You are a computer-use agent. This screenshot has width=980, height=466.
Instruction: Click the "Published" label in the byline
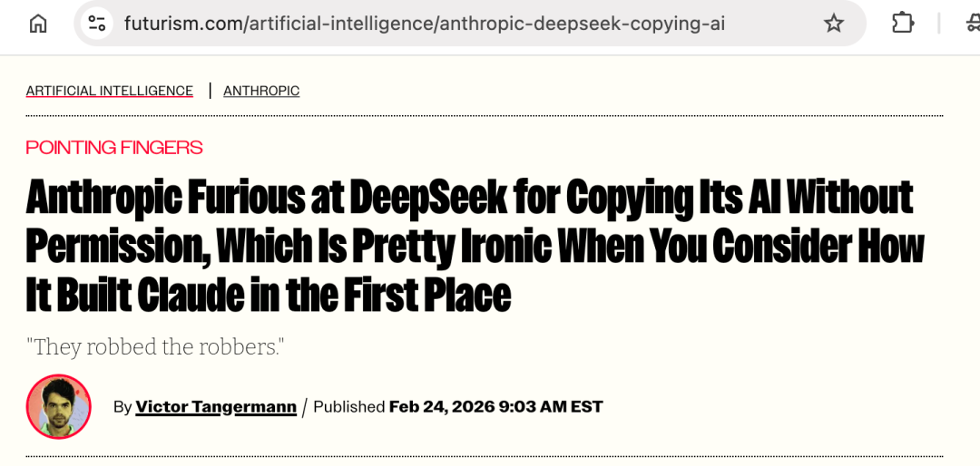point(349,407)
